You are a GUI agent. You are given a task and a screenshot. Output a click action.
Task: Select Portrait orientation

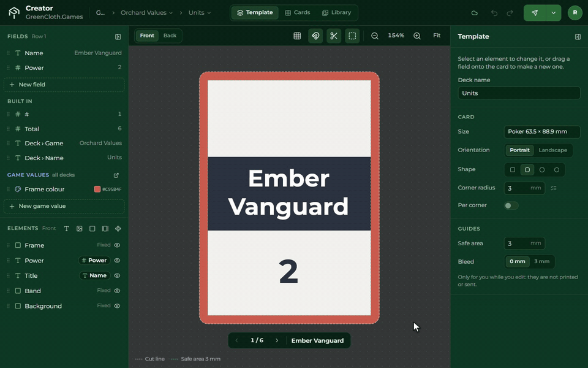(519, 150)
